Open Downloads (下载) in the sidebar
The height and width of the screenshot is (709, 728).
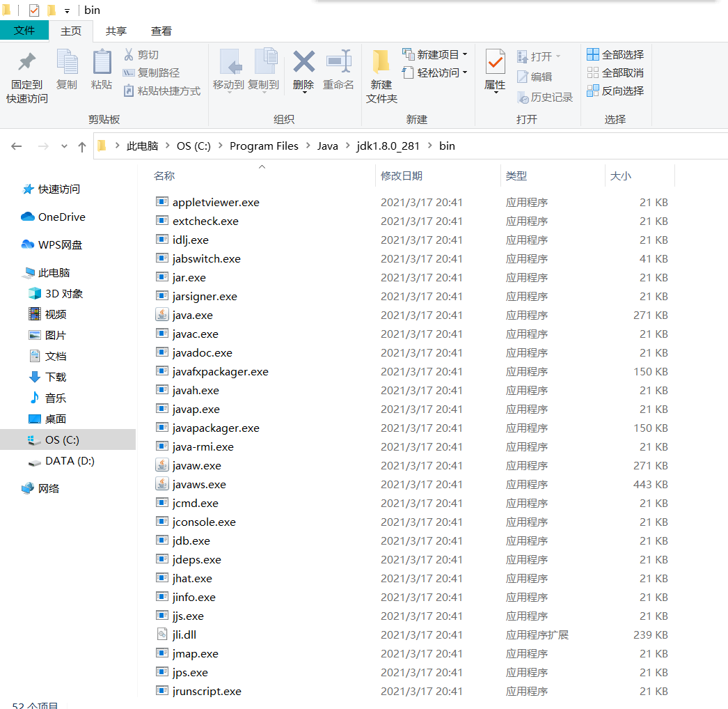pos(56,377)
